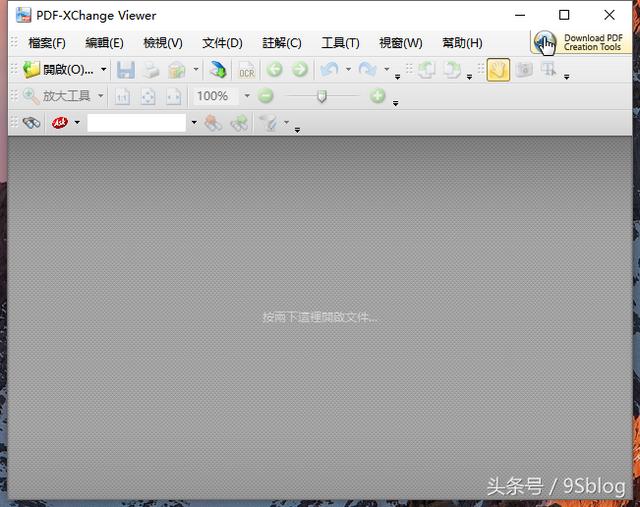
Task: Open the tools toolbar overflow chevron
Action: (567, 77)
